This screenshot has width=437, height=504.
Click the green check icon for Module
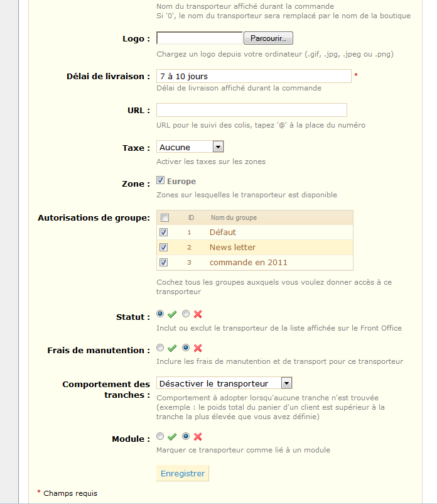(172, 437)
